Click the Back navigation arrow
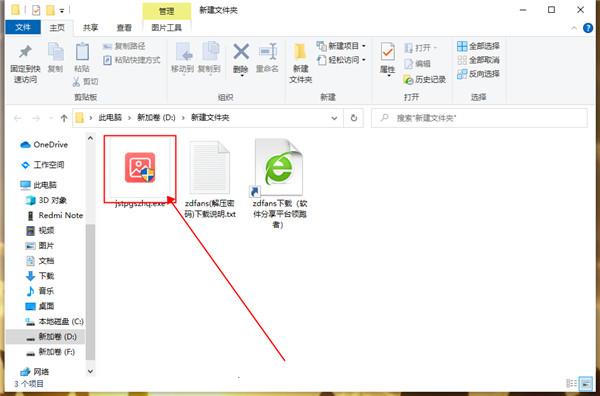Viewport: 600px width, 396px height. [18, 118]
